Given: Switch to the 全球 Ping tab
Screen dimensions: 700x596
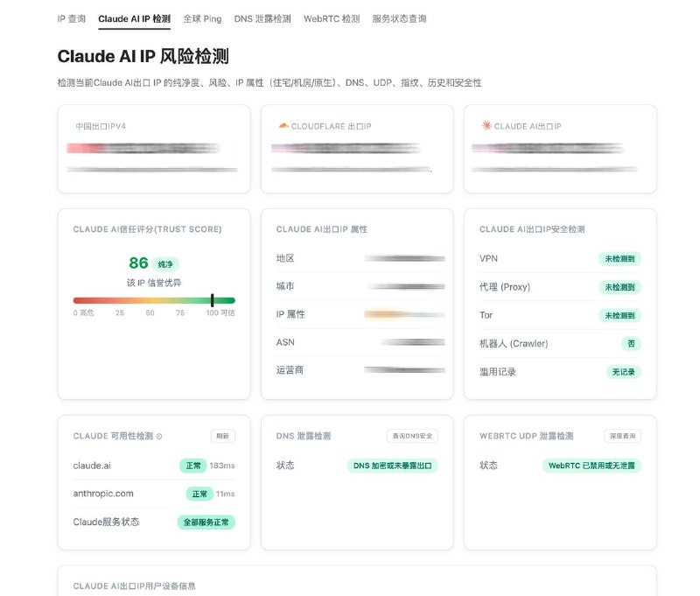Looking at the screenshot, I should coord(202,18).
